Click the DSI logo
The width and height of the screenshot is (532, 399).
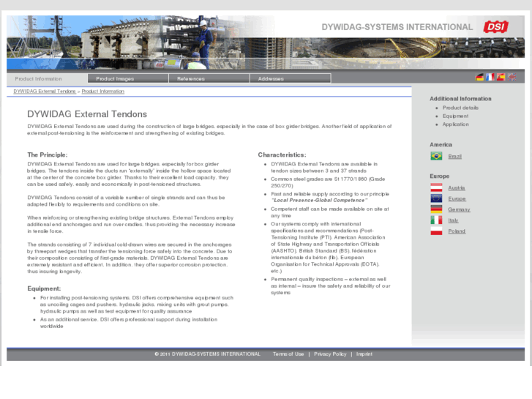pyautogui.click(x=496, y=26)
